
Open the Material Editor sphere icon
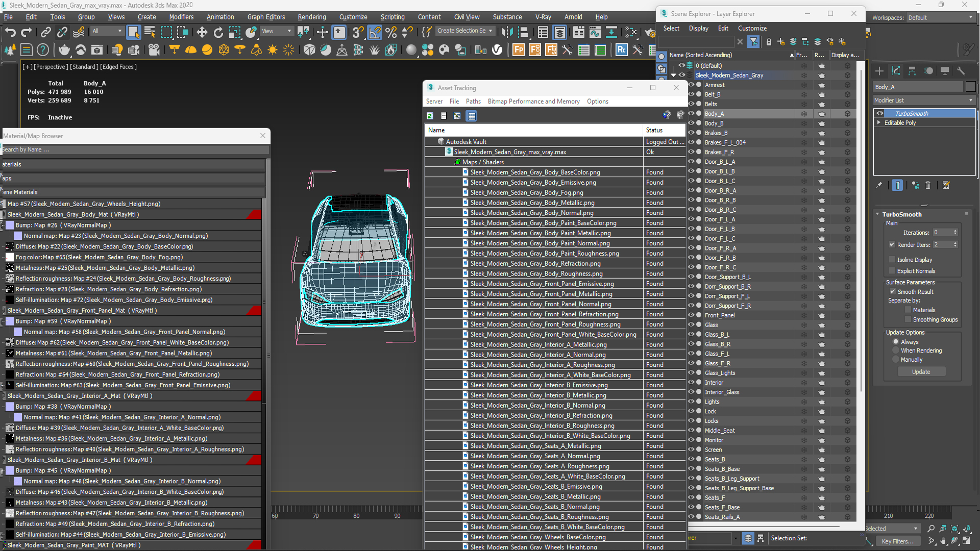coord(411,49)
